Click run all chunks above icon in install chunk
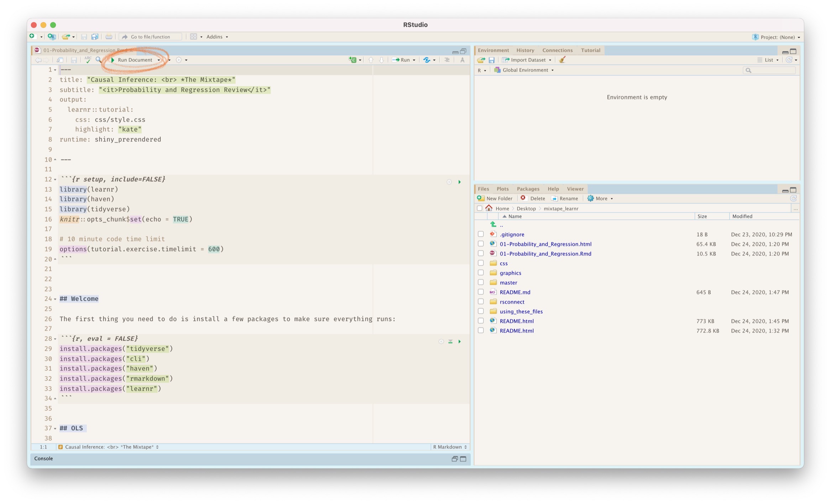The image size is (831, 504). coord(450,341)
